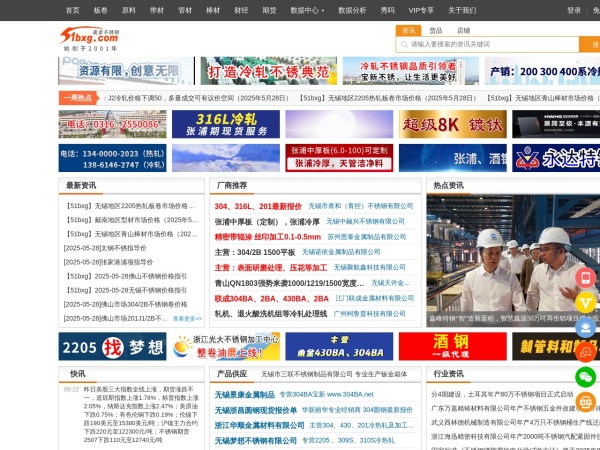
Task: Open 永达特 ad banner
Action: 556,158
